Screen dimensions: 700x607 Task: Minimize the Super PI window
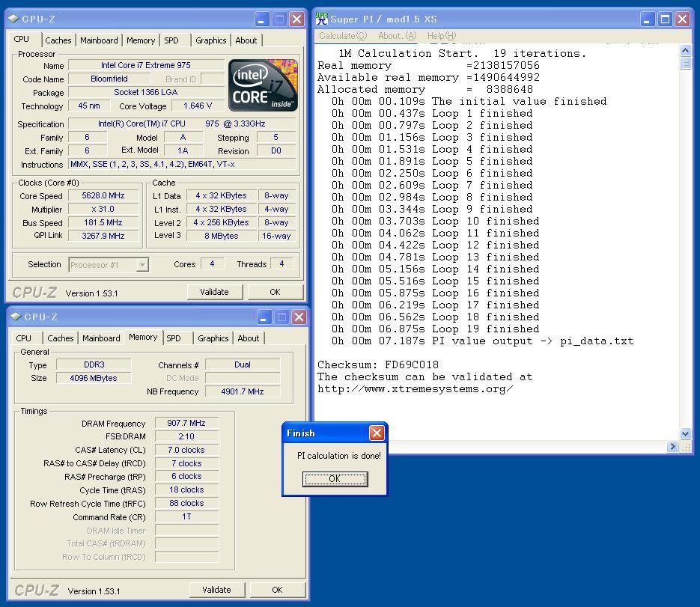pyautogui.click(x=648, y=19)
